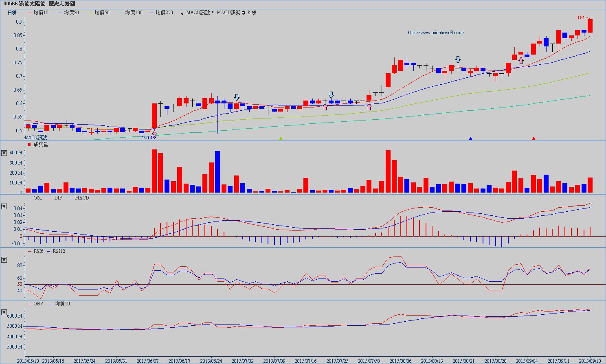Select the 均價100 legend color line
The width and height of the screenshot is (606, 364).
pyautogui.click(x=121, y=13)
